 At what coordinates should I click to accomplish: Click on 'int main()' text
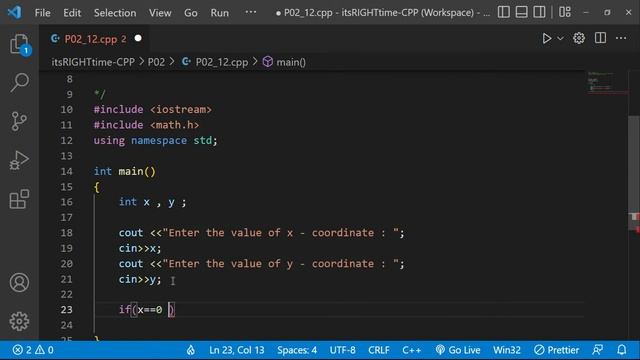click(x=124, y=171)
